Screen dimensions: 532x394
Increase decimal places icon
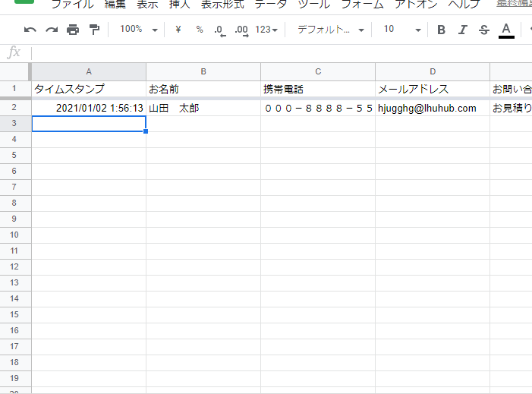click(x=241, y=30)
